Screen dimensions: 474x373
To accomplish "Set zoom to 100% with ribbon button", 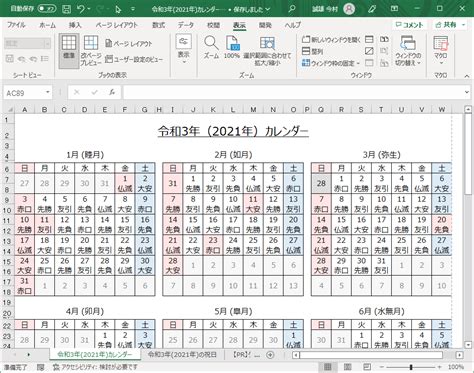I will pyautogui.click(x=232, y=48).
